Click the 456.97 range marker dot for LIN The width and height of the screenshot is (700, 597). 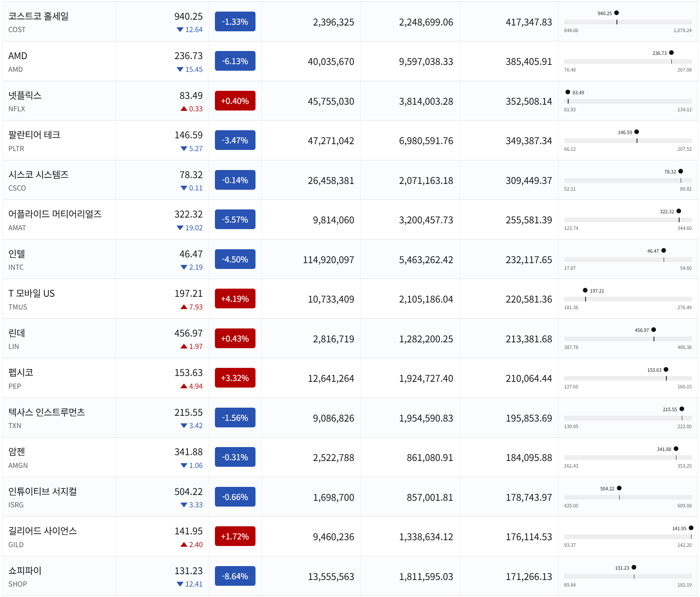pos(654,330)
